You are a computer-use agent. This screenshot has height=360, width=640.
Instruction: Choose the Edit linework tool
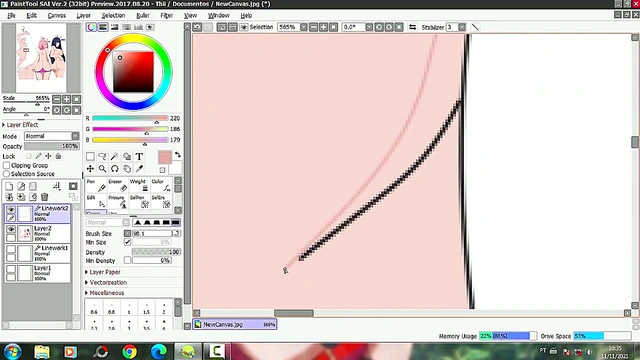click(x=96, y=202)
